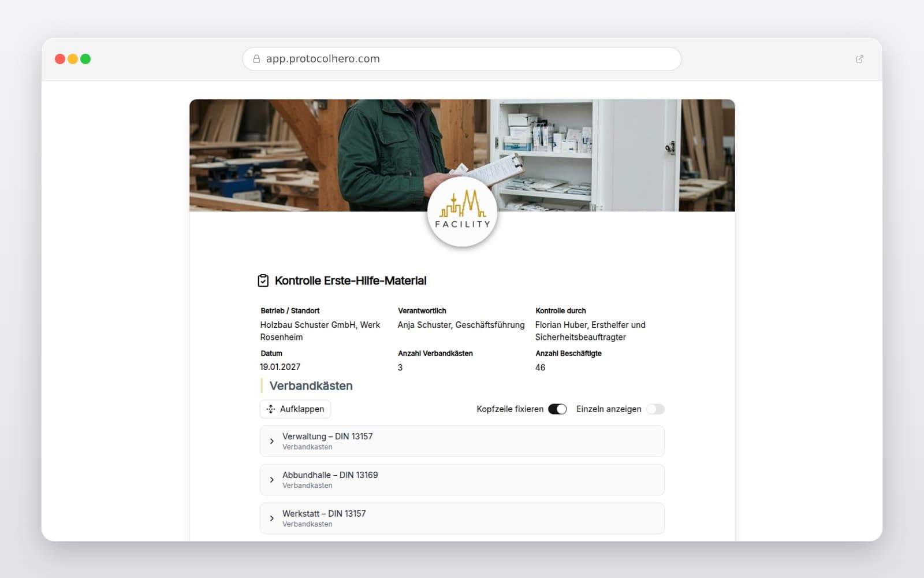Click the app.protocolhero.com address field
This screenshot has width=924, height=578.
462,59
